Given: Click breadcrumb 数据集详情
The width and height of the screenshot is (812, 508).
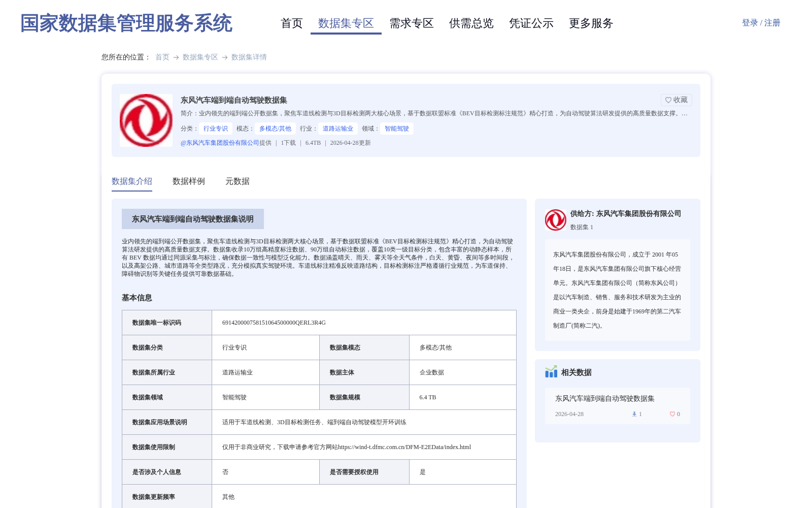Looking at the screenshot, I should coord(249,57).
